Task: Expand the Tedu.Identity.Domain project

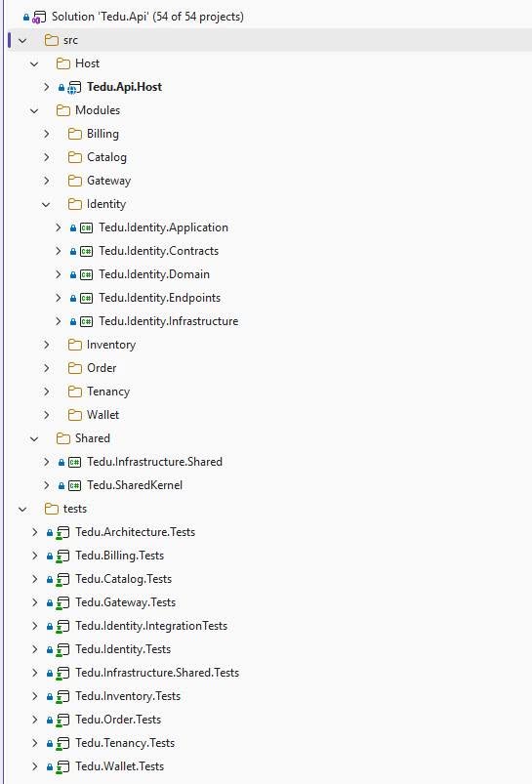Action: (x=58, y=275)
